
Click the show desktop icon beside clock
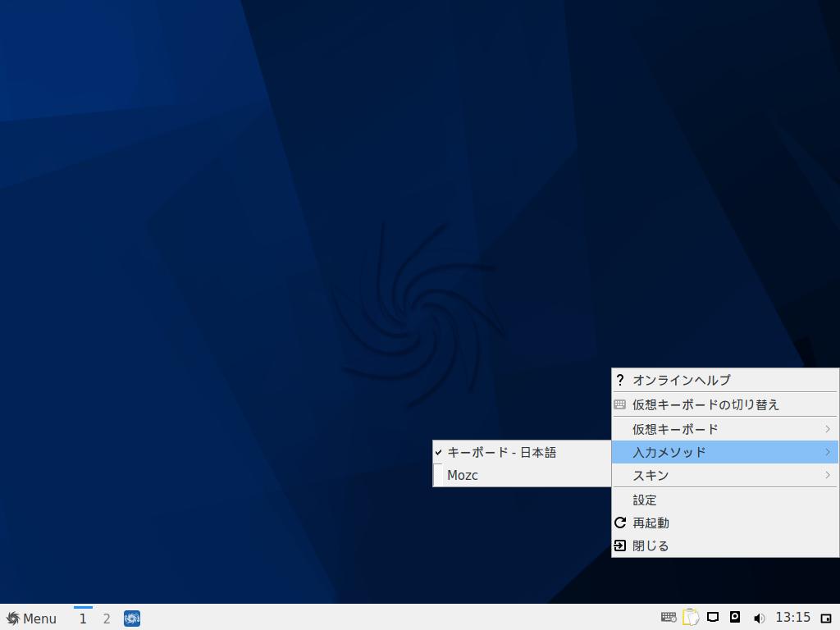pos(826,618)
